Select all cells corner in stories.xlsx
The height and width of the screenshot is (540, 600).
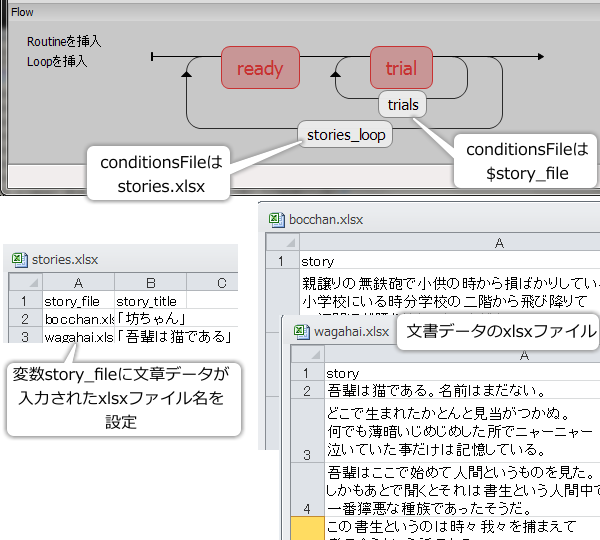pos(26,282)
